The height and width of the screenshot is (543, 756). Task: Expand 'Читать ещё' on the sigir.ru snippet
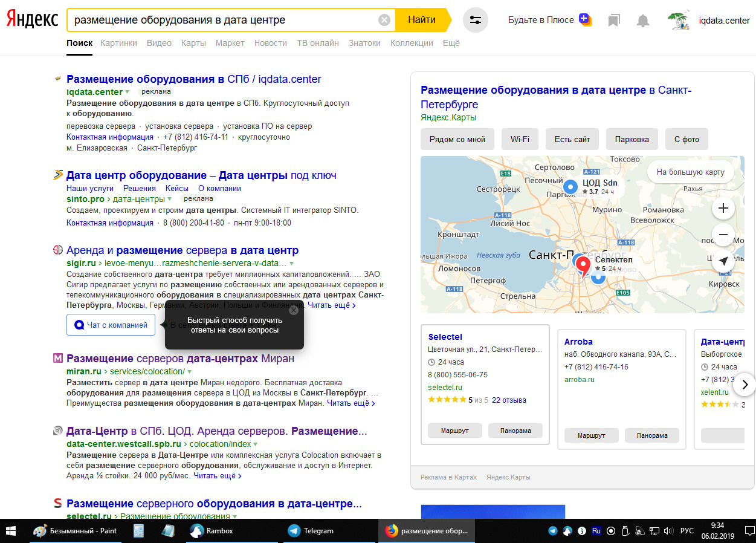click(331, 305)
